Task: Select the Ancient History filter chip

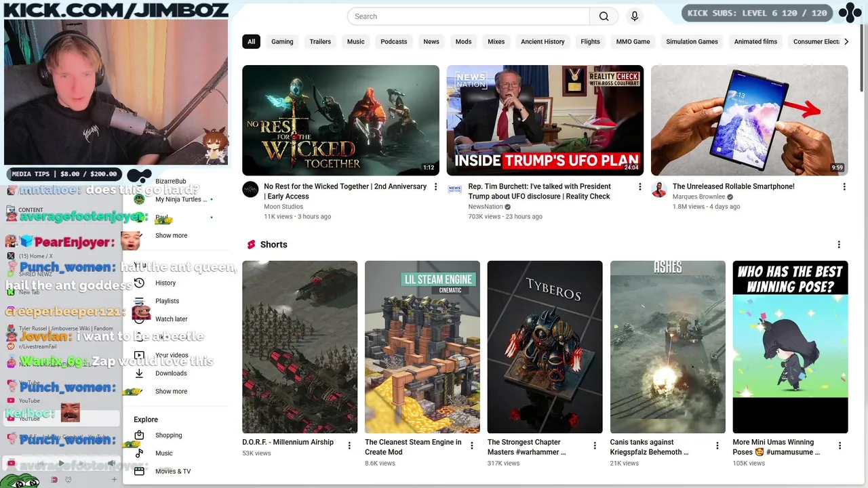Action: pyautogui.click(x=542, y=41)
